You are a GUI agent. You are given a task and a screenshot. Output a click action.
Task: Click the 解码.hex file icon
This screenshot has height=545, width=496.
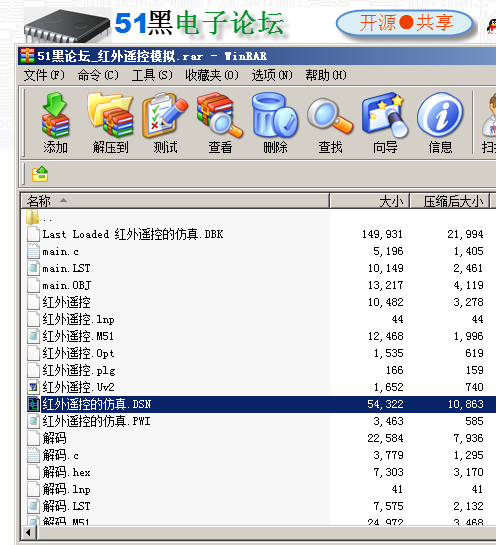(33, 472)
